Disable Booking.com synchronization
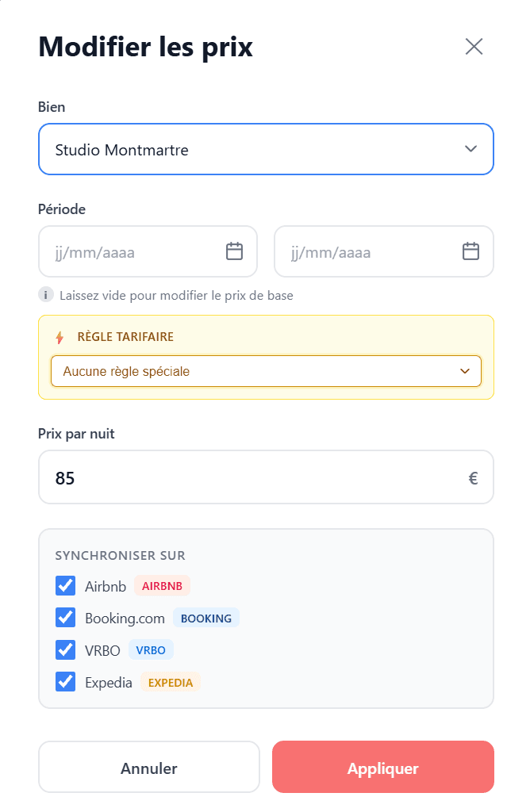This screenshot has height=812, width=530. (65, 617)
